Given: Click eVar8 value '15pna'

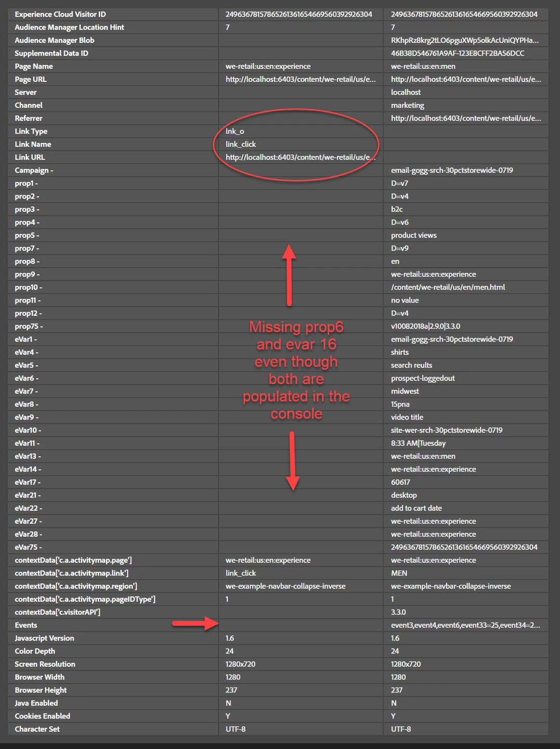Looking at the screenshot, I should [x=400, y=404].
